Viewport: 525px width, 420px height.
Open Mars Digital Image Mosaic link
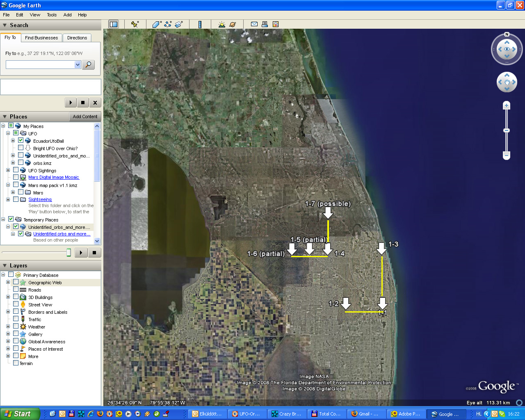(x=54, y=177)
